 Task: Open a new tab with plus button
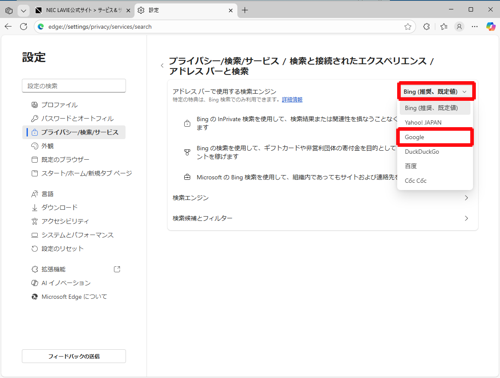(245, 10)
